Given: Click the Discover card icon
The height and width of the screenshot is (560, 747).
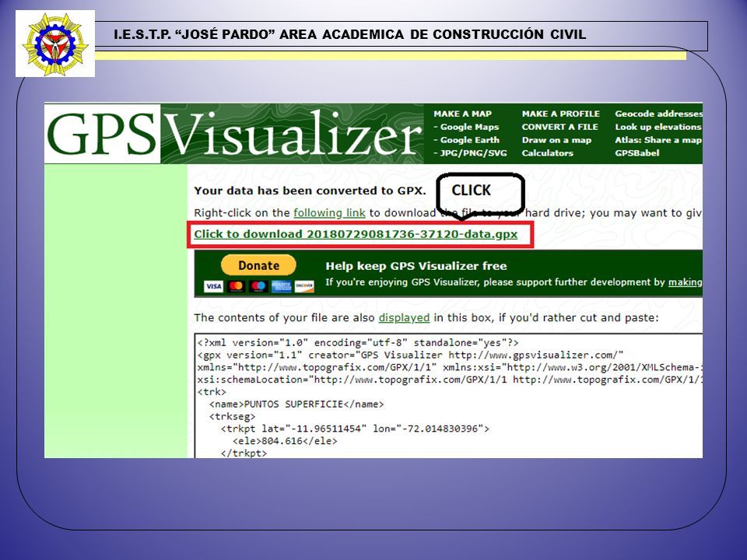Looking at the screenshot, I should [x=304, y=286].
